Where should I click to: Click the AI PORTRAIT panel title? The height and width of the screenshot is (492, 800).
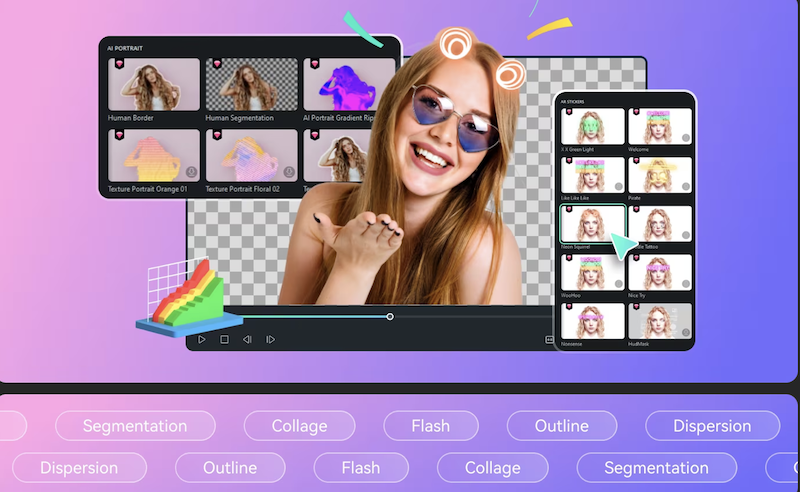click(124, 48)
